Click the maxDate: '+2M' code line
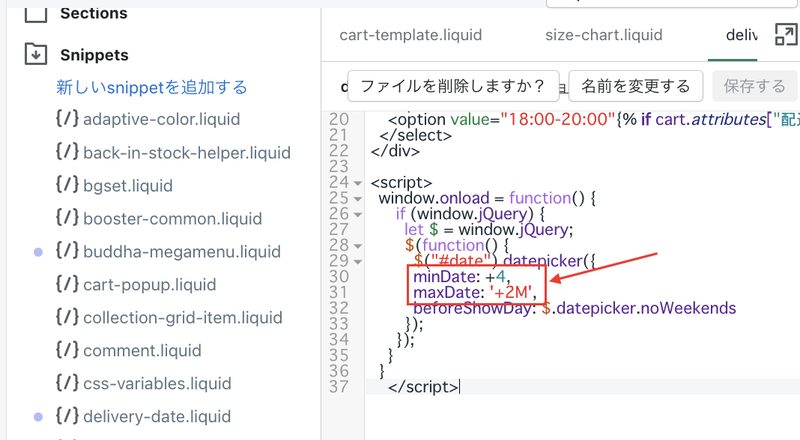The height and width of the screenshot is (440, 800). pos(475,292)
